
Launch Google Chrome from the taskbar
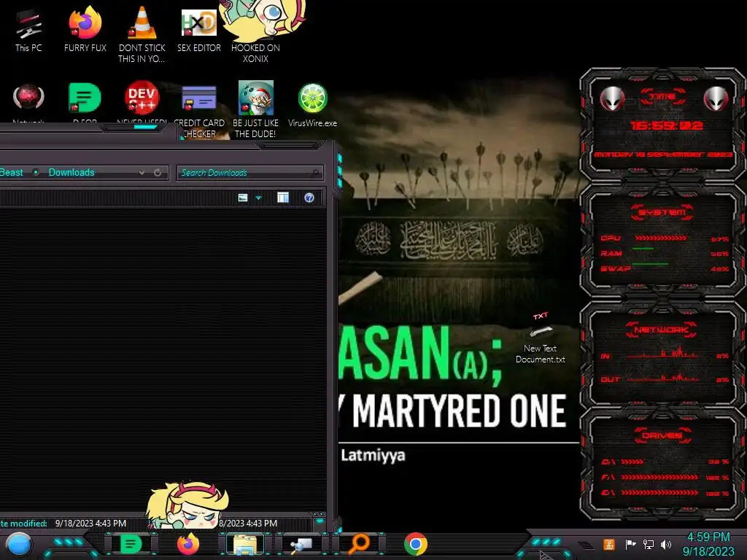[x=415, y=544]
